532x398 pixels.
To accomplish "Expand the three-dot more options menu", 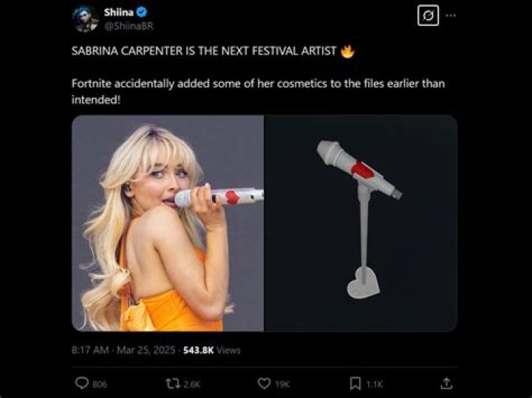I will tap(451, 15).
